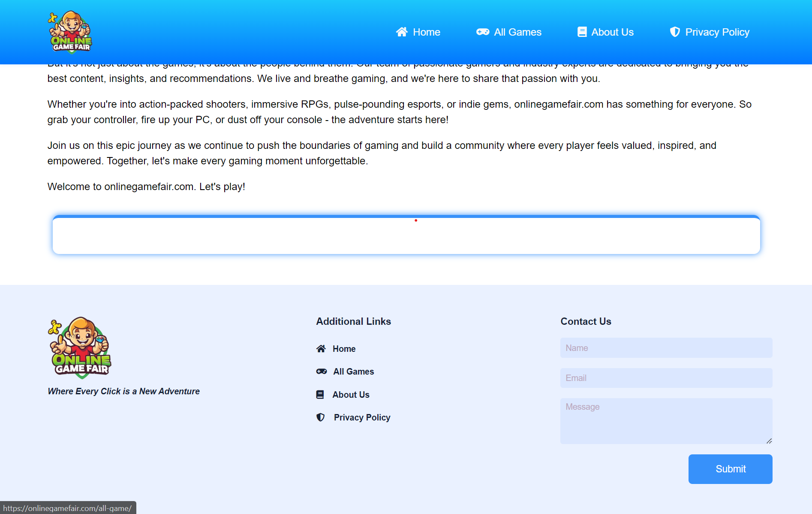This screenshot has height=514, width=812.
Task: Click the footer house icon next to Home
Action: [321, 349]
